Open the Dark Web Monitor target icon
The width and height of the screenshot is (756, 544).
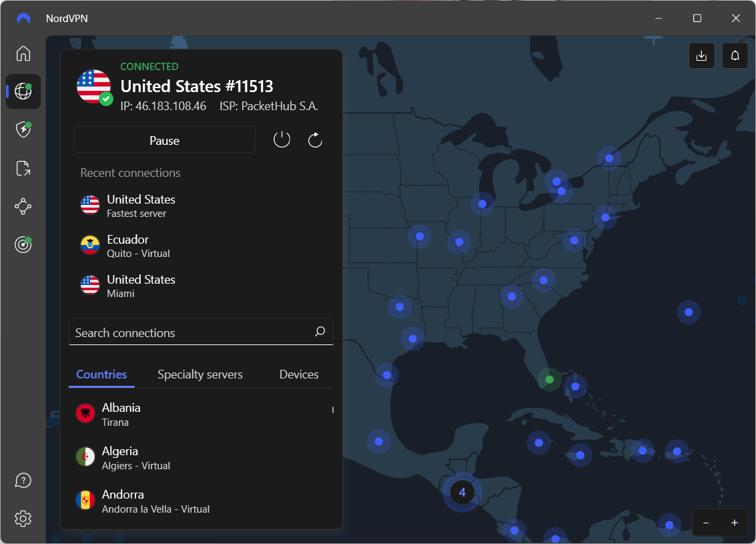click(x=23, y=245)
